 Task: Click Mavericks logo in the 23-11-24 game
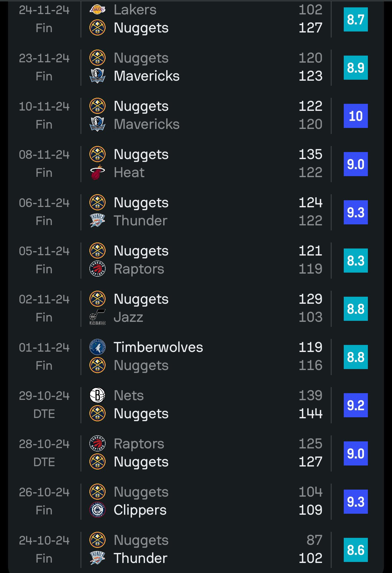(x=97, y=76)
